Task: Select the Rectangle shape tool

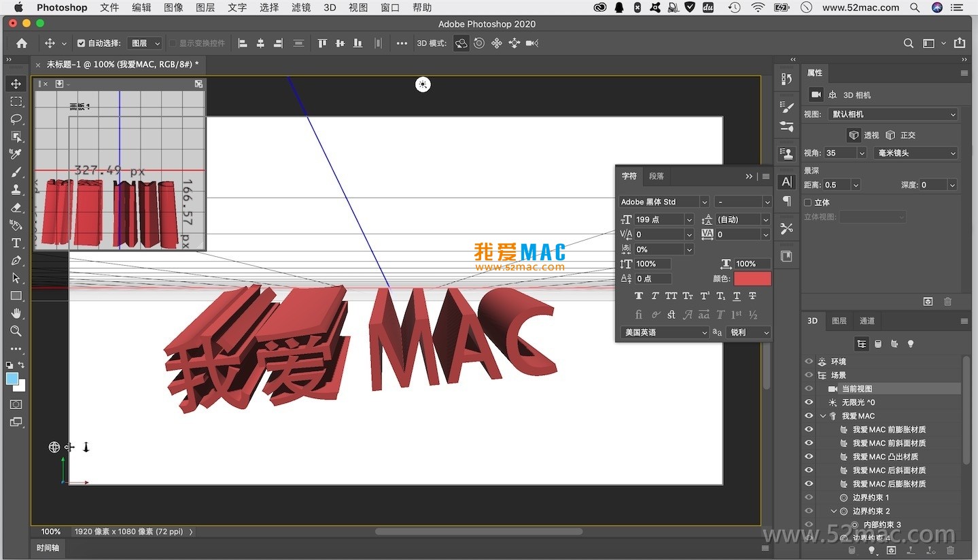Action: 16,296
